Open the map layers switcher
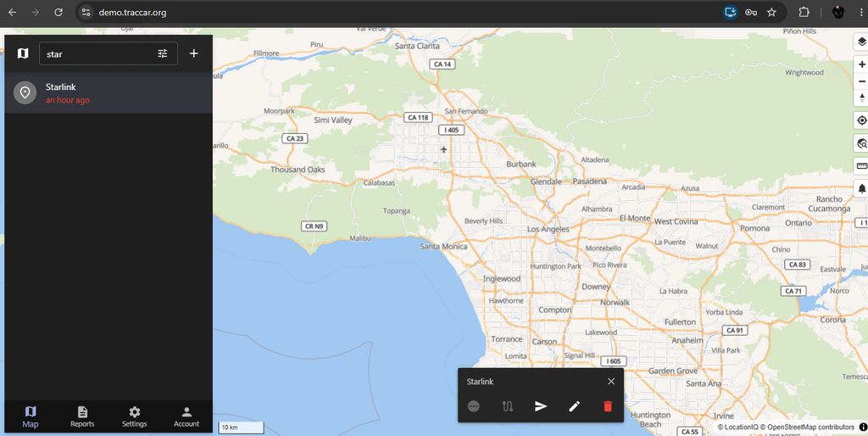The height and width of the screenshot is (436, 868). pyautogui.click(x=861, y=42)
